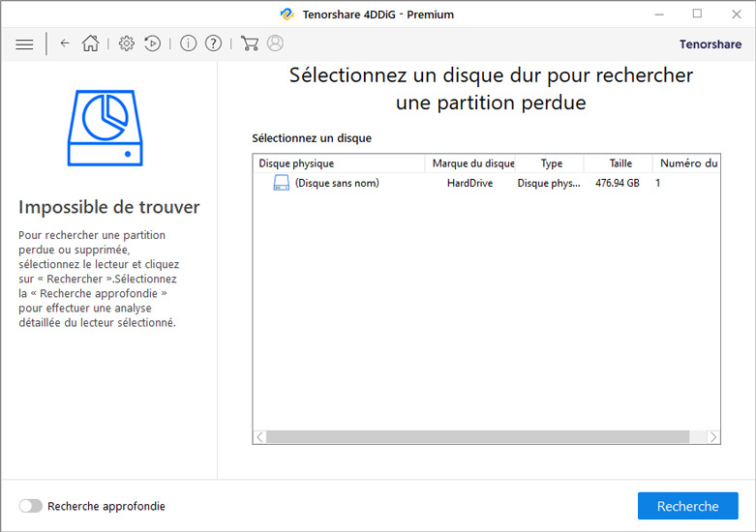Click the Numéro du column header
The width and height of the screenshot is (756, 532).
click(x=686, y=163)
